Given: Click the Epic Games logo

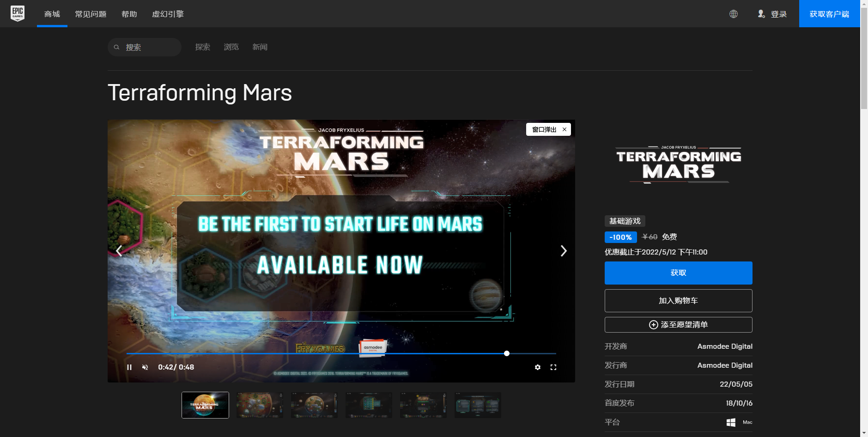Looking at the screenshot, I should coord(17,13).
